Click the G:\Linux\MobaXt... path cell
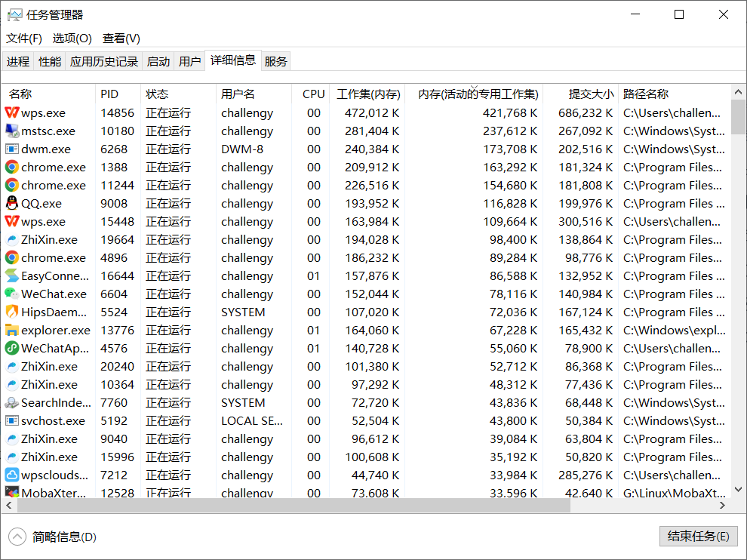 pyautogui.click(x=674, y=493)
